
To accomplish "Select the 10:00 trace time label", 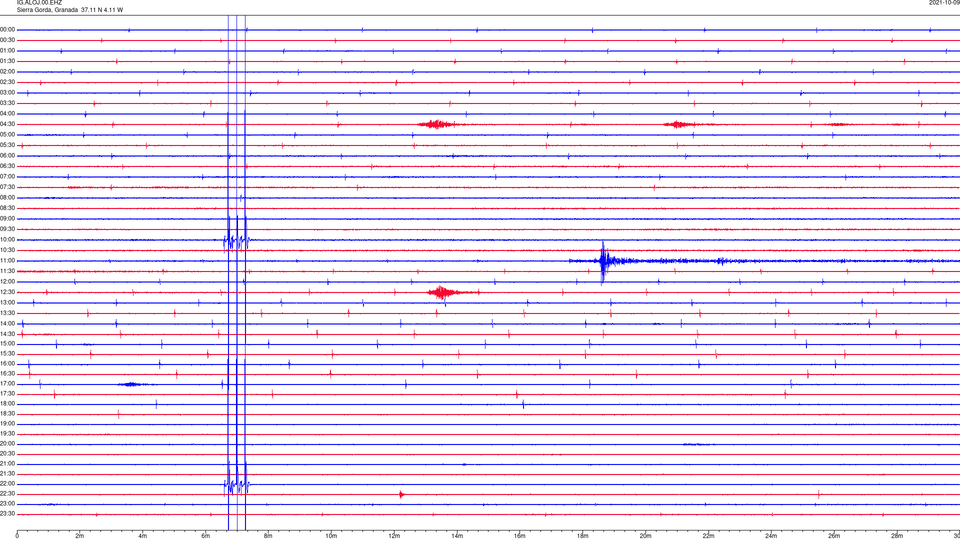I will coord(8,240).
